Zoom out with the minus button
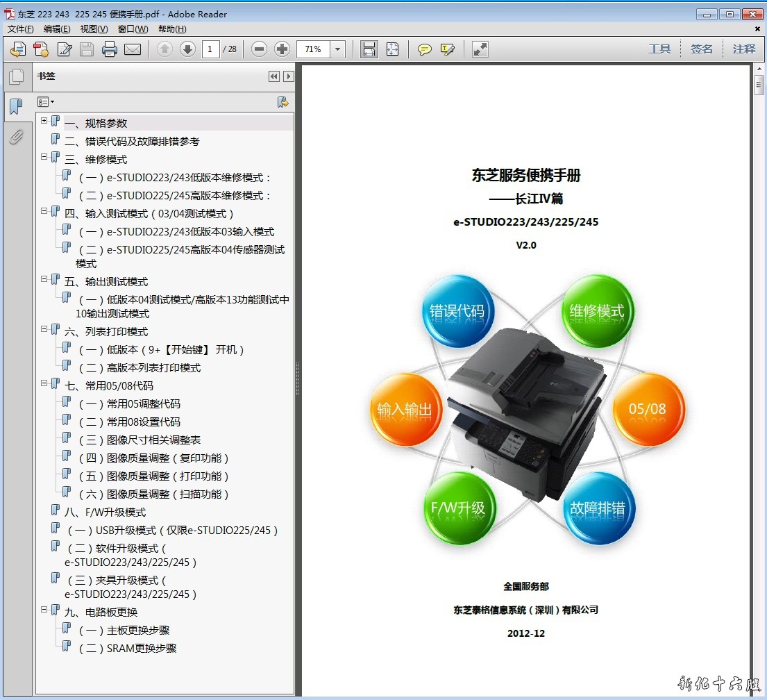Viewport: 767px width, 700px height. click(x=259, y=49)
